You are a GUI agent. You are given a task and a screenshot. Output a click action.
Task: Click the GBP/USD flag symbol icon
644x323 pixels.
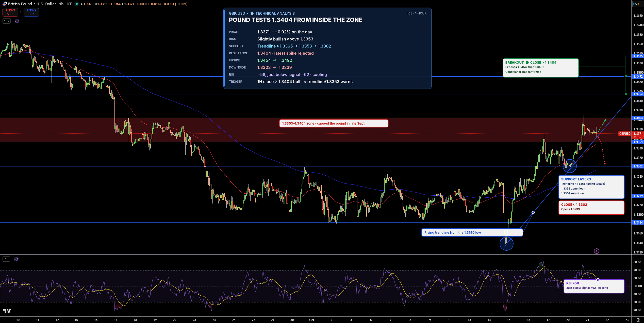click(5, 4)
